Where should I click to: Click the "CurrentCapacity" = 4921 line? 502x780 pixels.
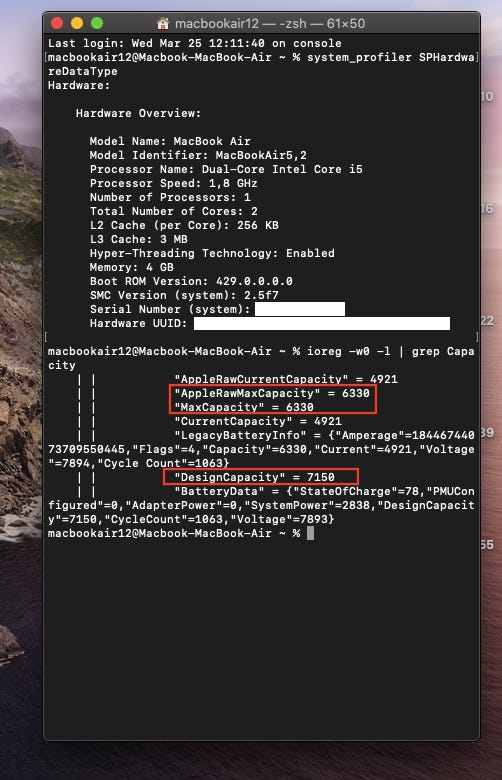coord(258,421)
